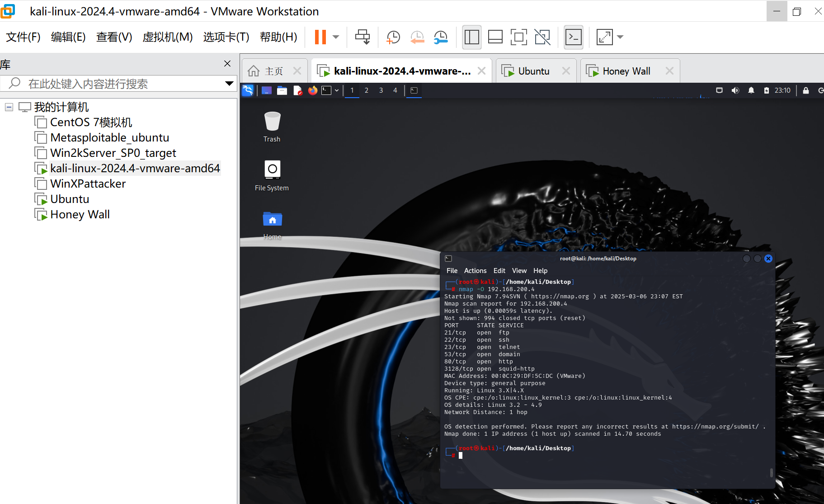Image resolution: width=824 pixels, height=504 pixels.
Task: Open the 编辑(E) menu
Action: click(x=68, y=37)
